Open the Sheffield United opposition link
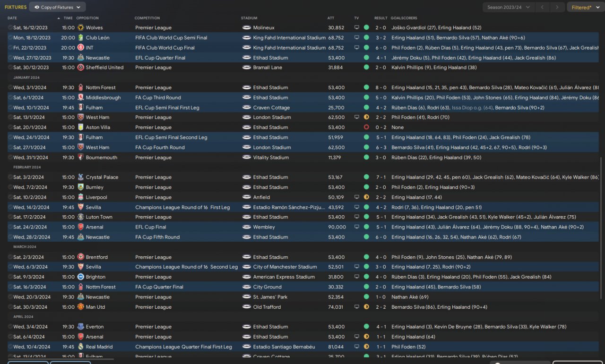Viewport: 605px width, 364px height. (104, 68)
